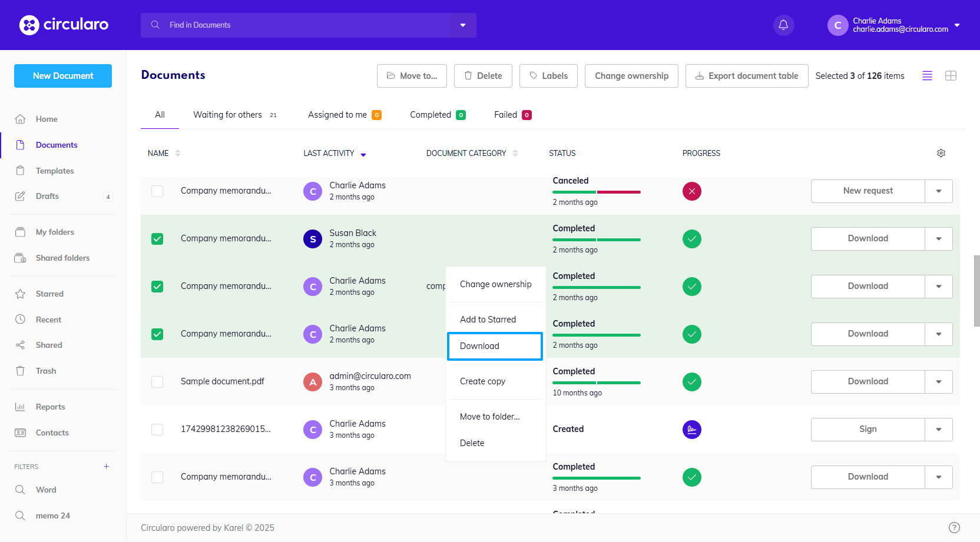980x542 pixels.
Task: Click the Circularo logo
Action: tap(64, 25)
